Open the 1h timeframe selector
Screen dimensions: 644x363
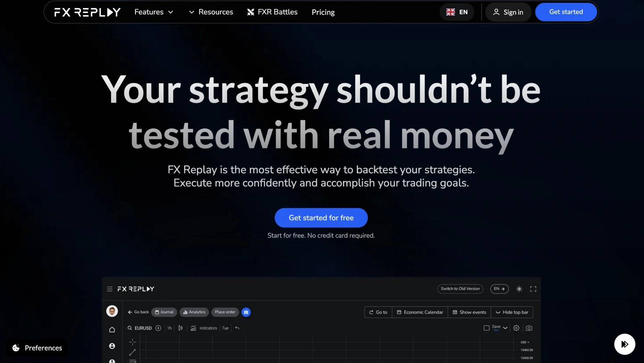click(169, 328)
